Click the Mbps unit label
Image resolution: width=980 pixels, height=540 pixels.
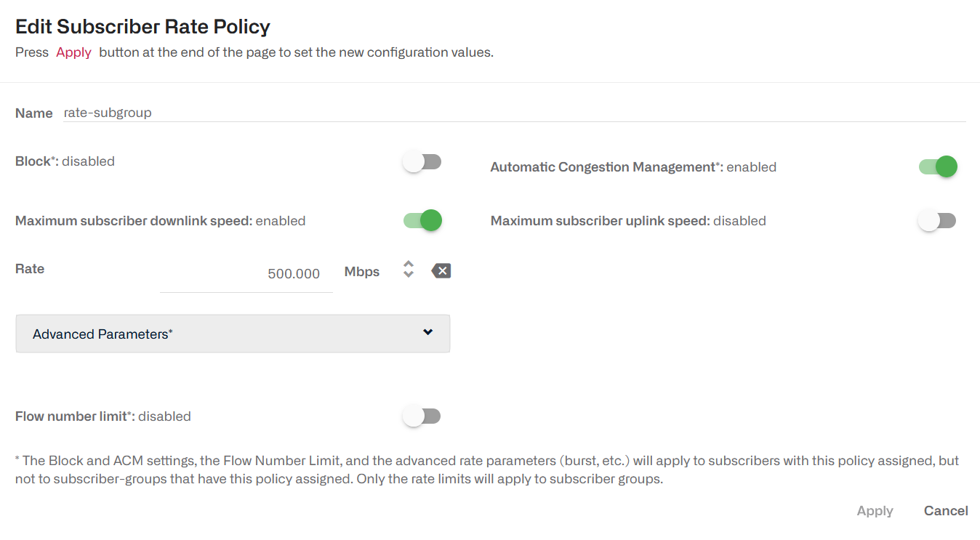[x=362, y=272]
